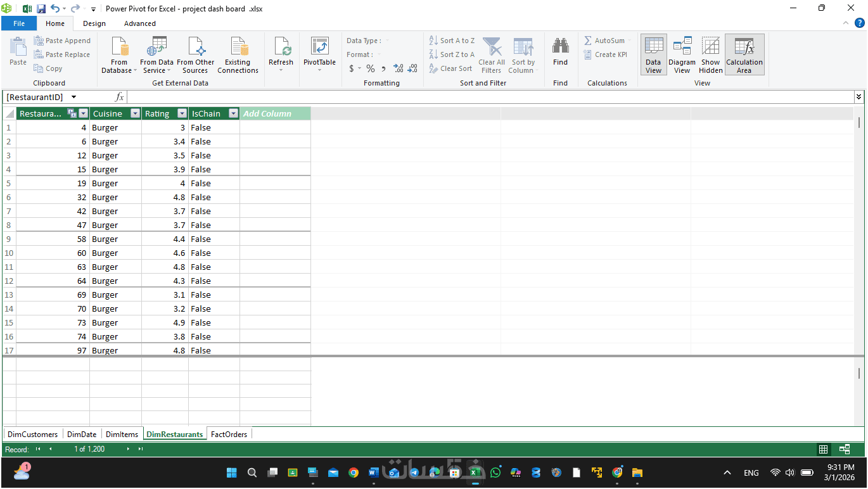Click Sort A to Z
Image resolution: width=868 pixels, height=489 pixels.
pos(452,41)
